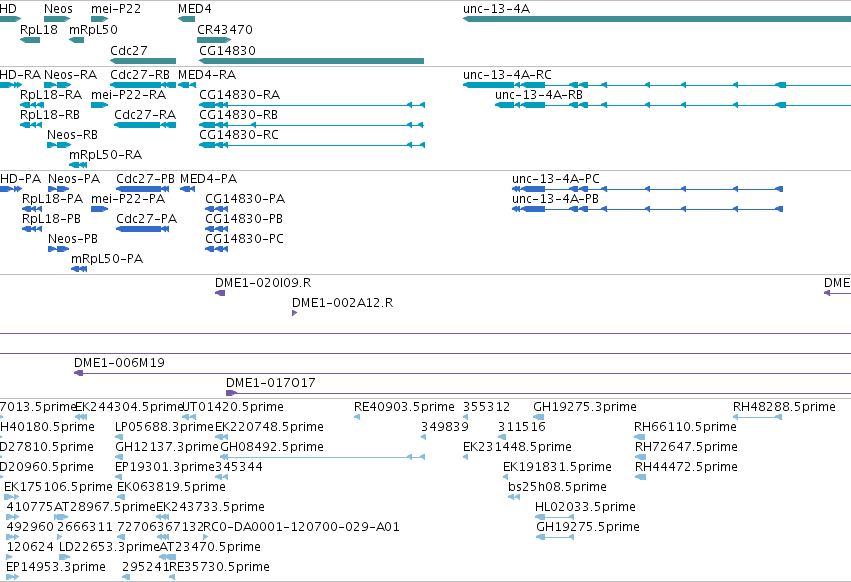Screen dimensions: 851x582
Task: Select EST EK175106.5prime
Action: coord(11,497)
